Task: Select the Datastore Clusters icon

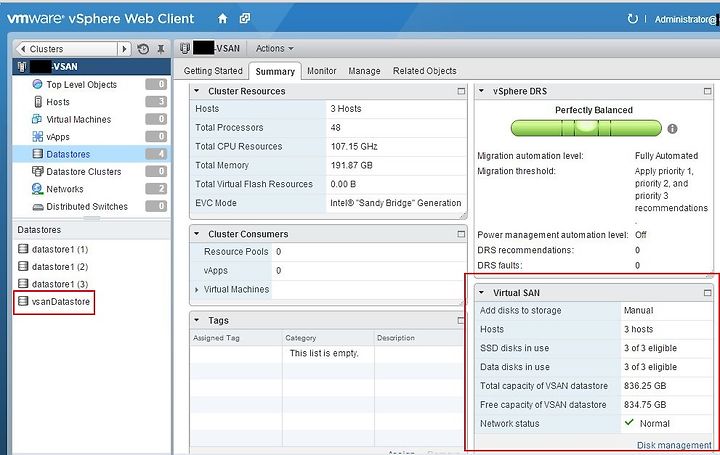Action: click(38, 171)
